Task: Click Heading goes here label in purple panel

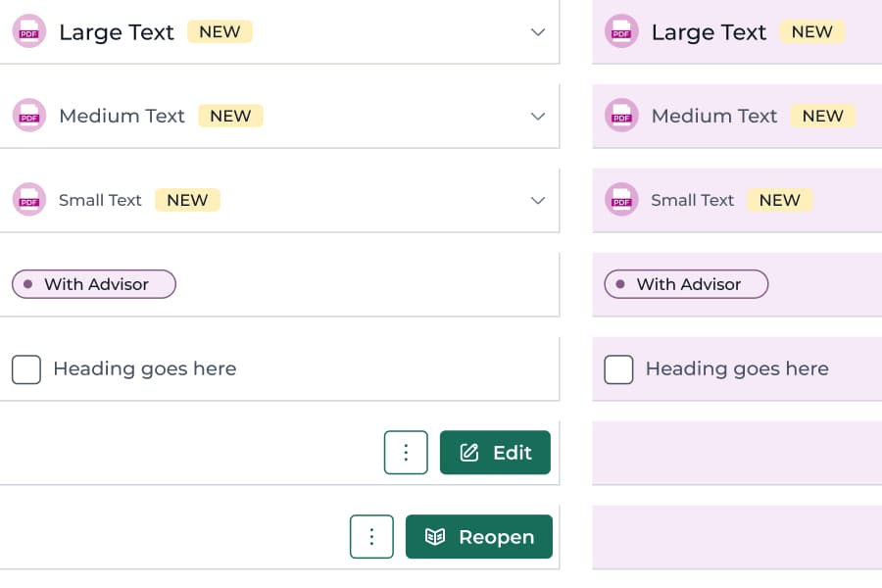Action: pos(737,369)
